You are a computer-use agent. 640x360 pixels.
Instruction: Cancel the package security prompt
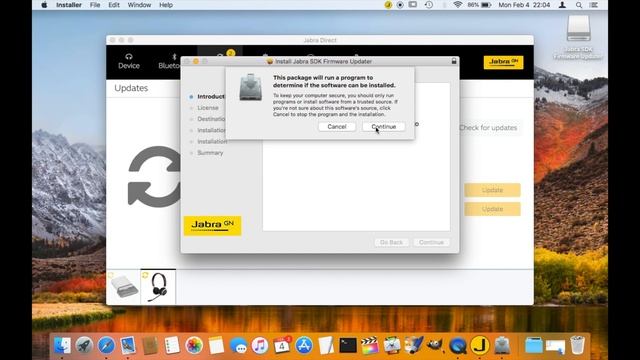coord(337,127)
